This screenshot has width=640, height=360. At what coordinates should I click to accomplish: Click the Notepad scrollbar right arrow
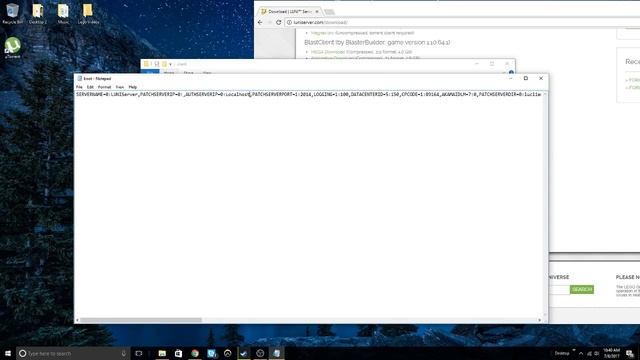point(540,320)
